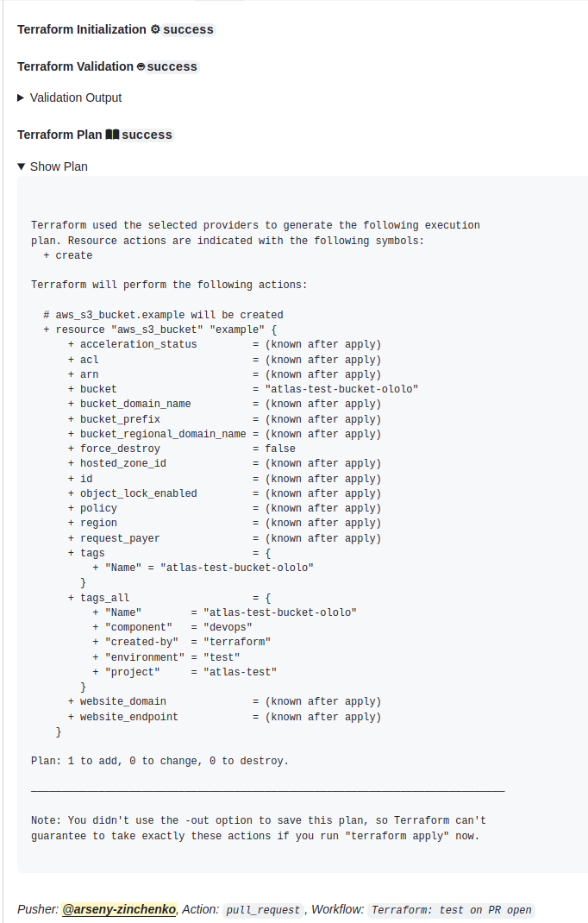Click the Terraform Validation success badge
Viewport: 588px width, 923px height.
click(172, 66)
